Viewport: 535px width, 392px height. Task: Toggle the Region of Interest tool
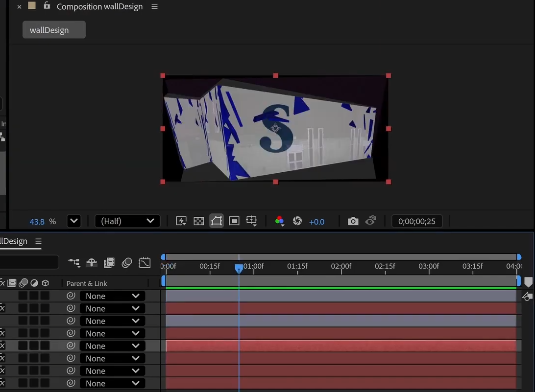[234, 221]
